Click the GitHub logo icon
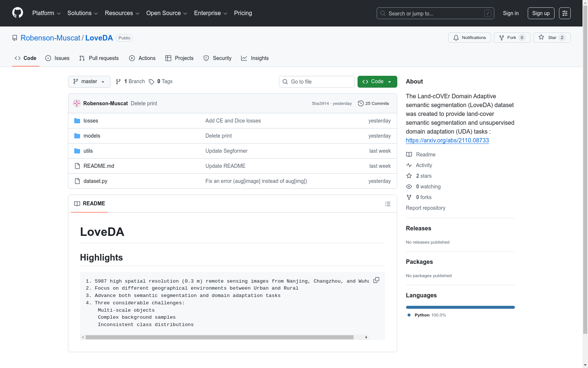 click(x=18, y=13)
